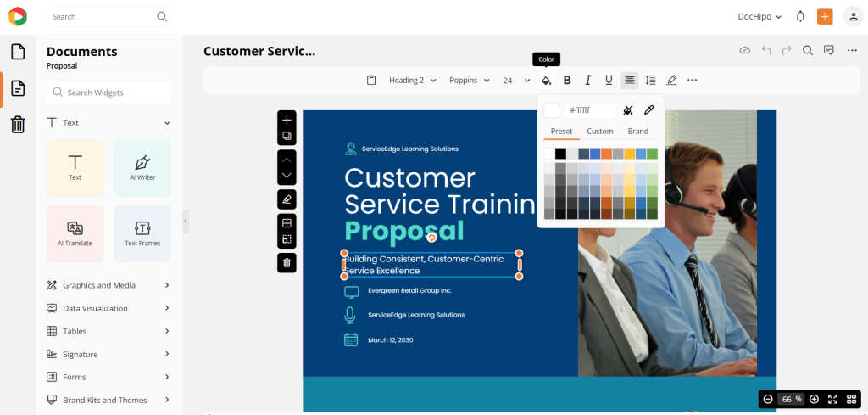Select the Documents sidebar icon

[19, 88]
